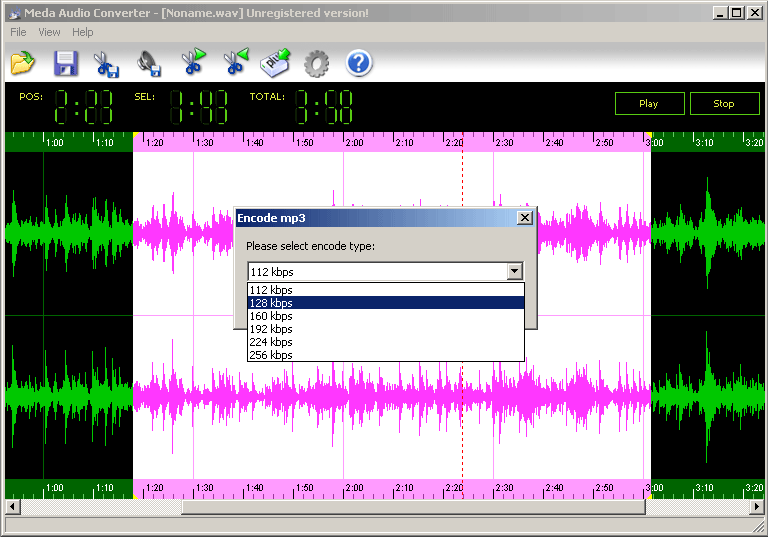Click scissors with disk save-selection icon
This screenshot has height=537, width=768.
click(x=107, y=64)
